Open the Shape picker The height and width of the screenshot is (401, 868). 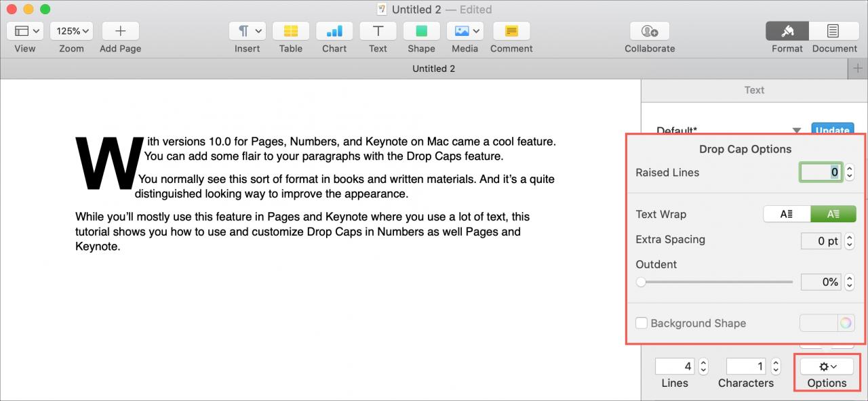click(421, 31)
